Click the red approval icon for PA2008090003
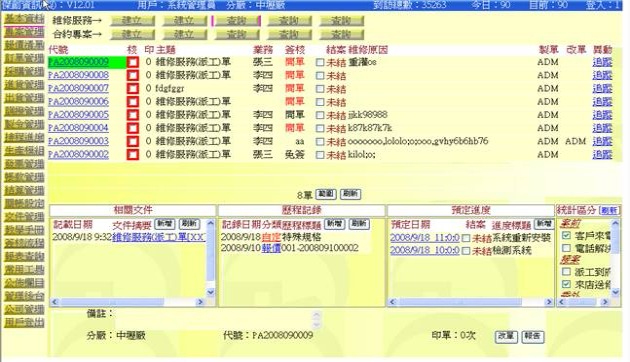Viewport: 630px width, 362px height. tap(133, 142)
